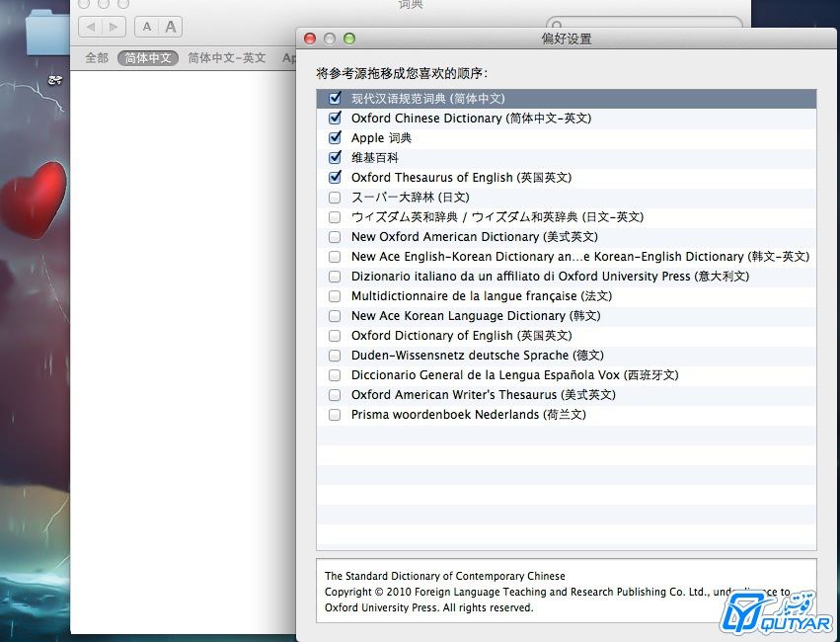
Task: Select the Oxford American Writer's Thesaurus label
Action: (484, 395)
